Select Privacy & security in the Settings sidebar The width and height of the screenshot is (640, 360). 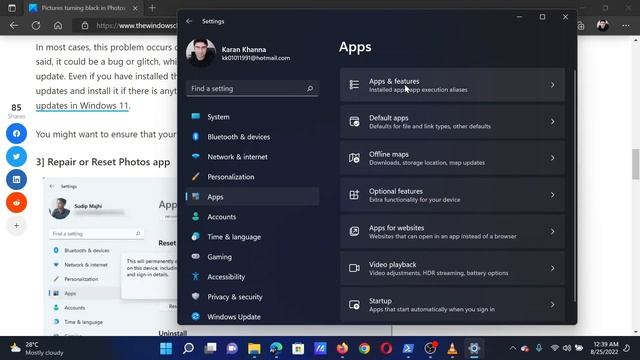(x=252, y=297)
